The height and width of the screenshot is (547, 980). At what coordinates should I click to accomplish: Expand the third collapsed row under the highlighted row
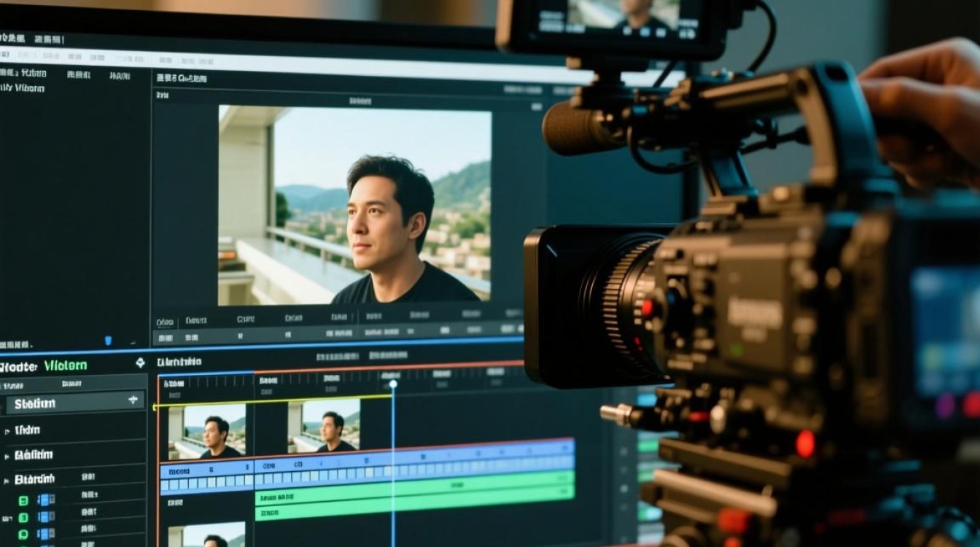click(x=7, y=481)
